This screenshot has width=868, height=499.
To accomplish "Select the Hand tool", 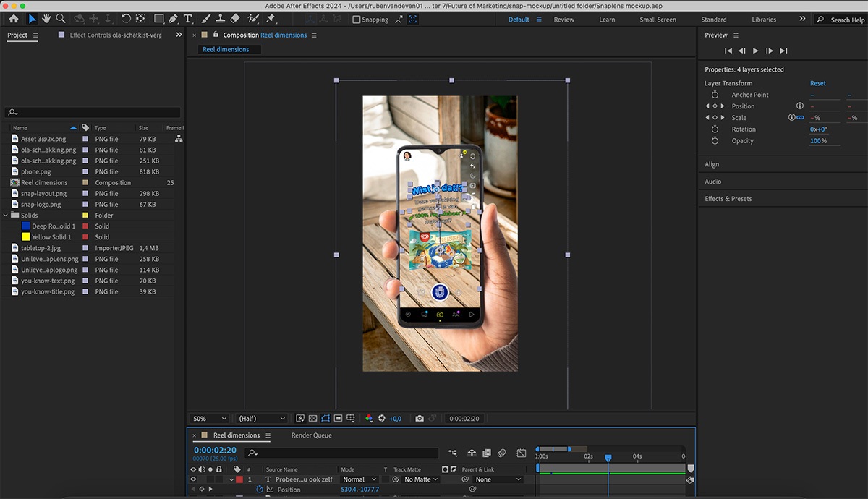I will coord(47,19).
